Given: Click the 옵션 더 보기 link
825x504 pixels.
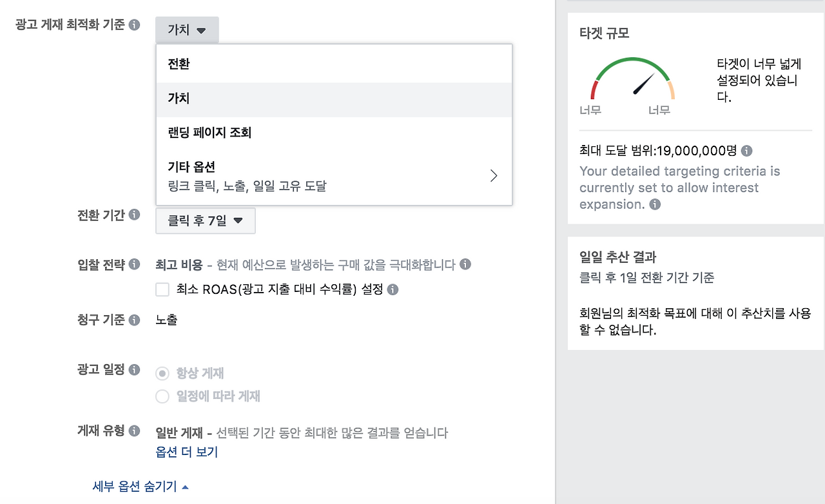Looking at the screenshot, I should point(186,452).
